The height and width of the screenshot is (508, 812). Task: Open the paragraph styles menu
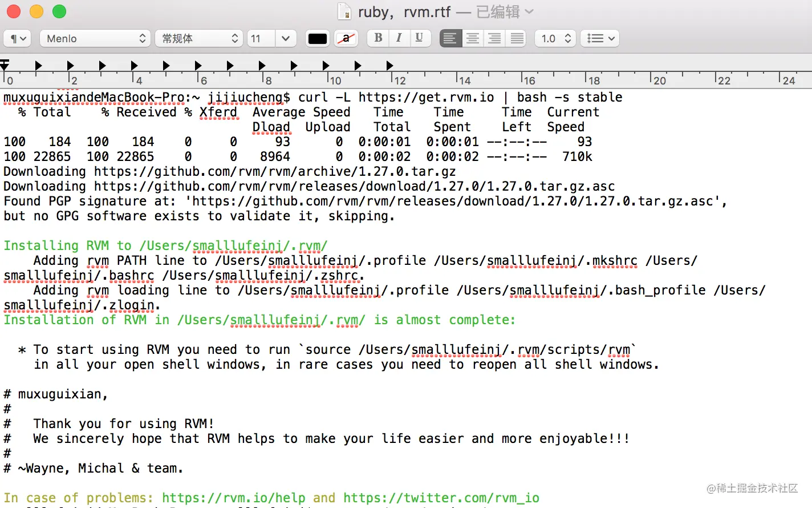tap(18, 38)
